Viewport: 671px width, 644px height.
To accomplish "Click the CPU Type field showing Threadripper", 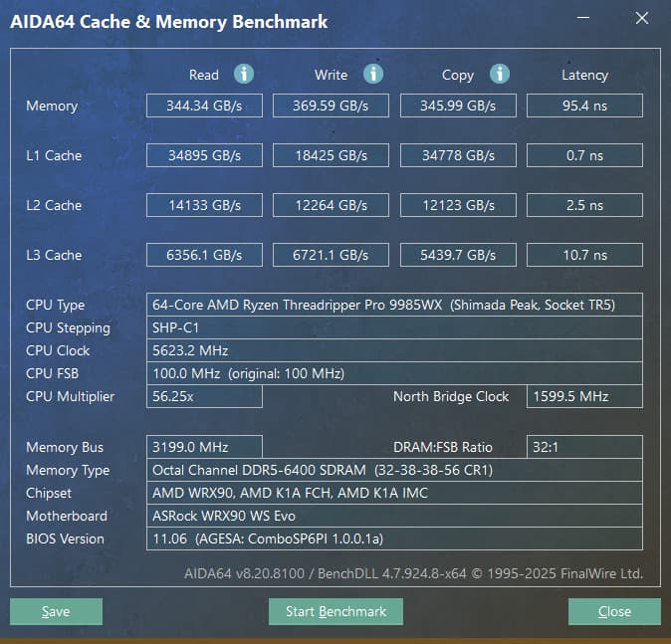I will point(394,305).
